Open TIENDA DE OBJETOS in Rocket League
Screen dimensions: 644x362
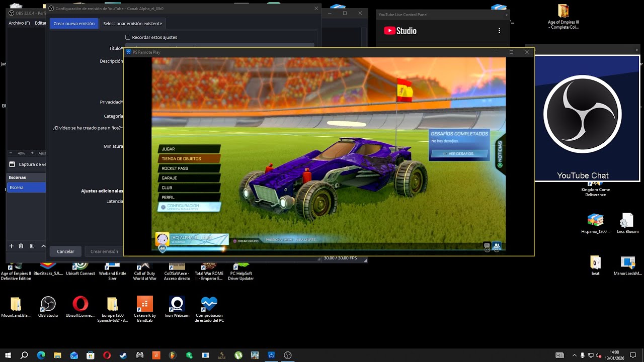pos(190,158)
